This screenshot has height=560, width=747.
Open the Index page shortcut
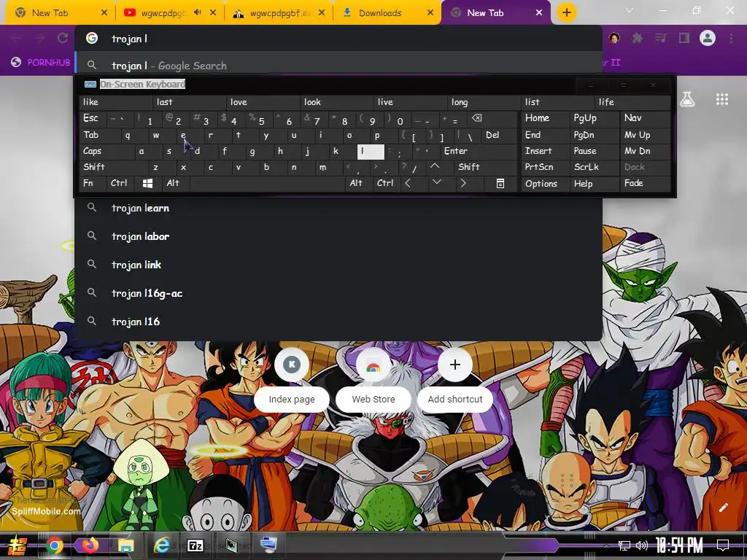click(292, 378)
